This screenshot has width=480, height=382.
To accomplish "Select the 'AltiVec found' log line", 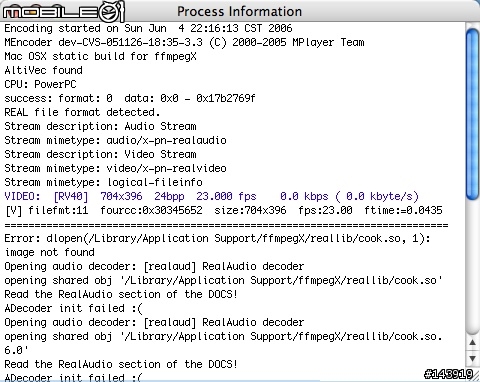I will tap(43, 70).
